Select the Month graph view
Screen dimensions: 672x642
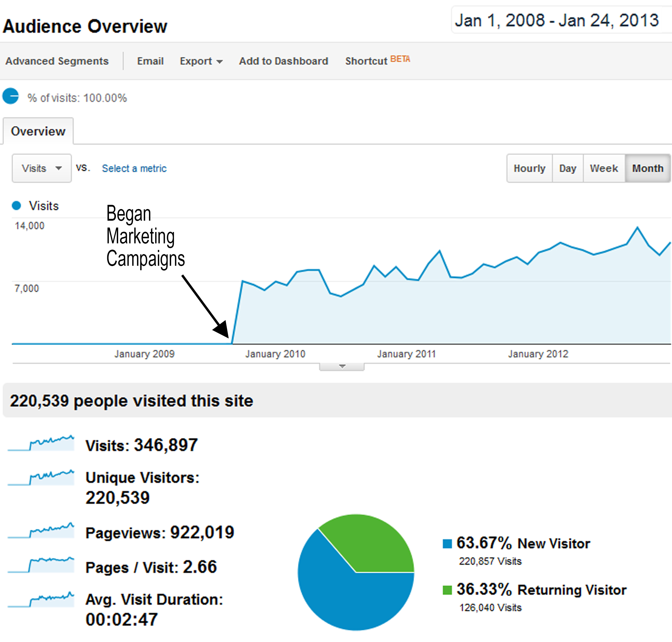[x=647, y=168]
